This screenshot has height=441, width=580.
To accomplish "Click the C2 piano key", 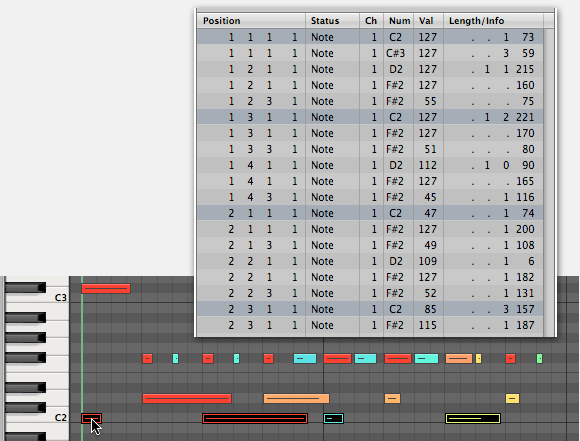I will pos(37,417).
